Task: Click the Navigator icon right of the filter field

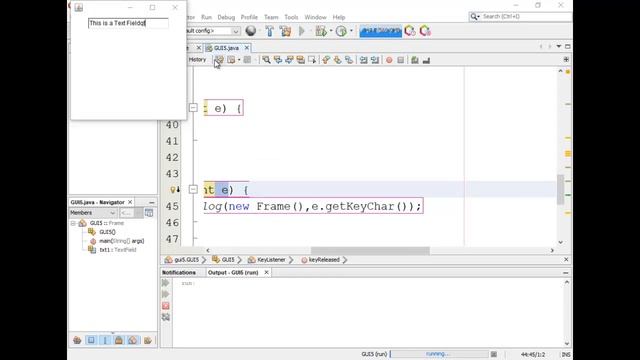Action: pos(149,213)
